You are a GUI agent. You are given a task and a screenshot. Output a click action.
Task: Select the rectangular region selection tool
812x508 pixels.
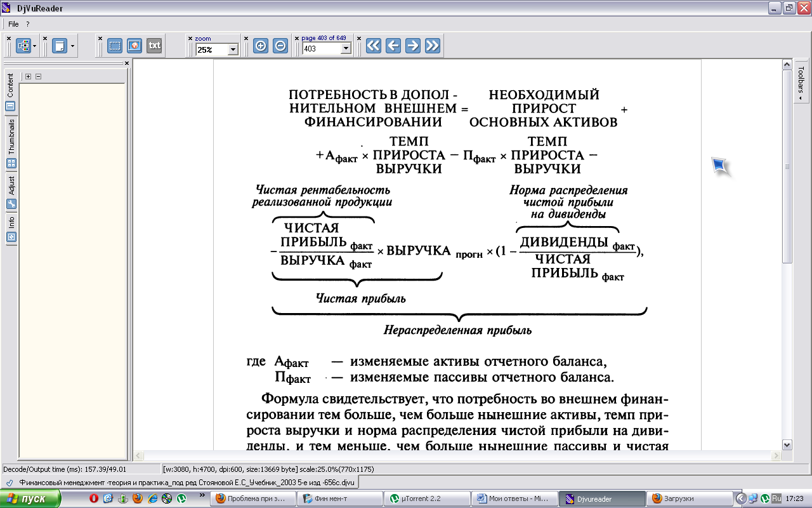click(115, 46)
